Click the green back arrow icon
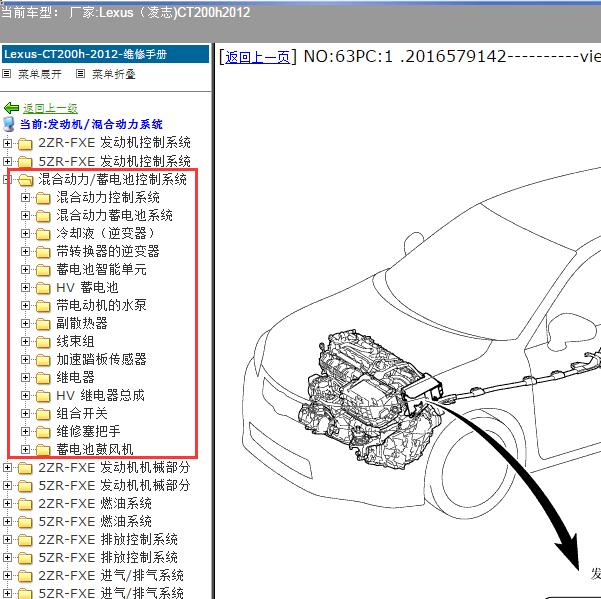The height and width of the screenshot is (599, 601). 11,108
